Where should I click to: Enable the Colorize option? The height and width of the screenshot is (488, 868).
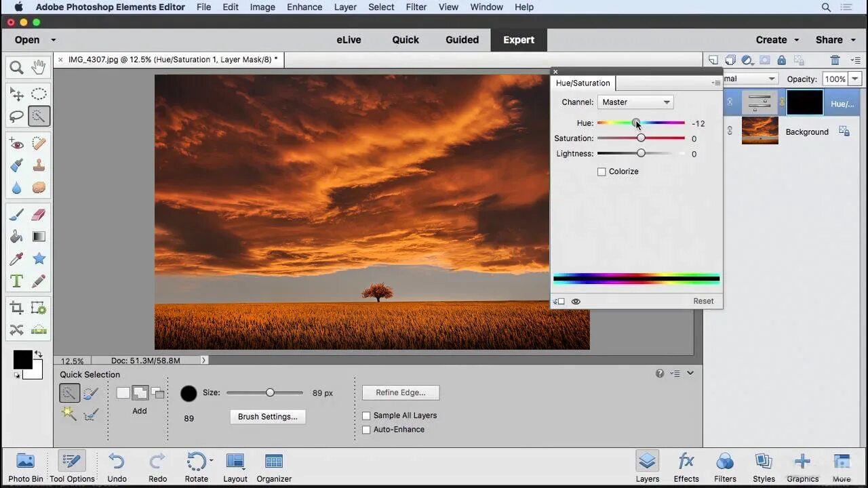click(x=601, y=171)
